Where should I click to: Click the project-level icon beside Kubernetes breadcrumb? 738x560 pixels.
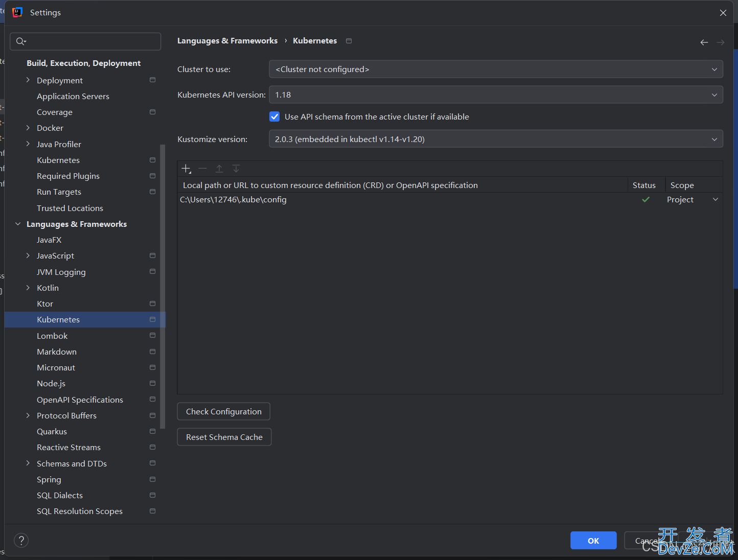(x=349, y=41)
